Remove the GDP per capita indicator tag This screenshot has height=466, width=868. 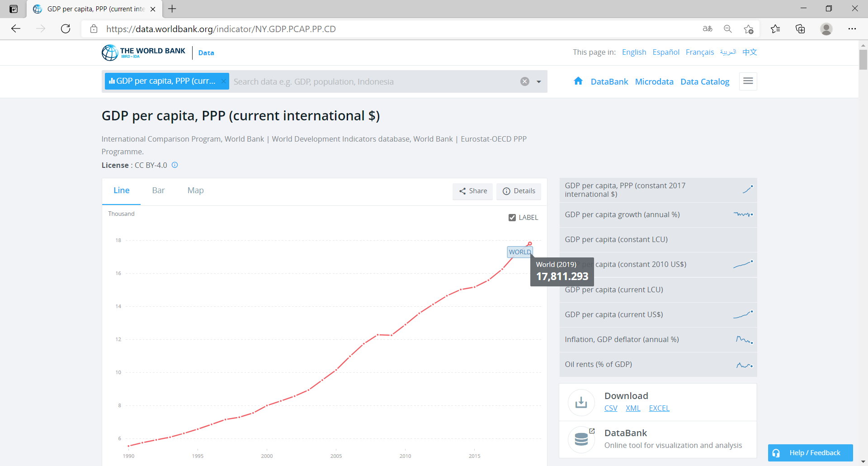pos(223,81)
